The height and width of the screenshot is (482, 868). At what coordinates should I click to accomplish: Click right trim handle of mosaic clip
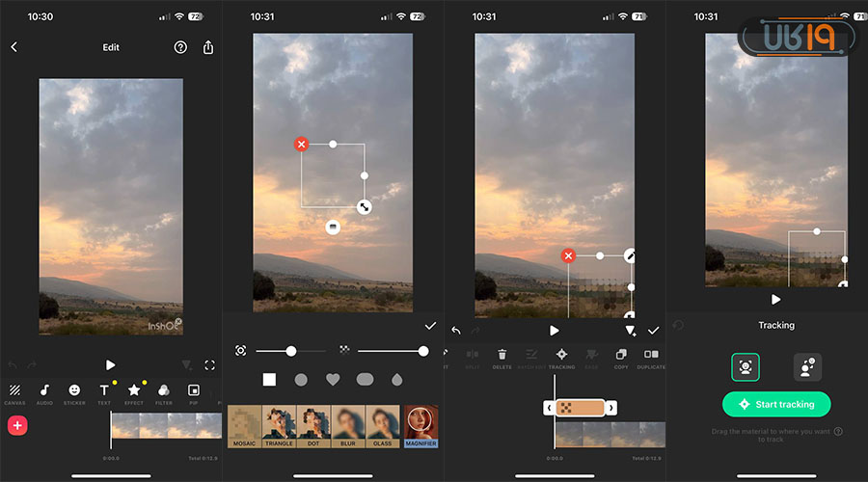(x=610, y=408)
